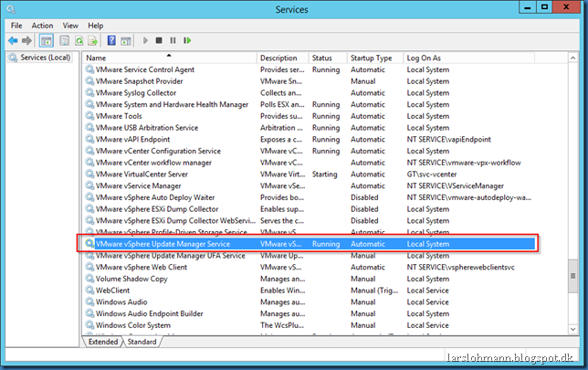588x370 pixels.
Task: Click NT SERVICE\vspherewebclientsvc log on entry
Action: tap(460, 267)
